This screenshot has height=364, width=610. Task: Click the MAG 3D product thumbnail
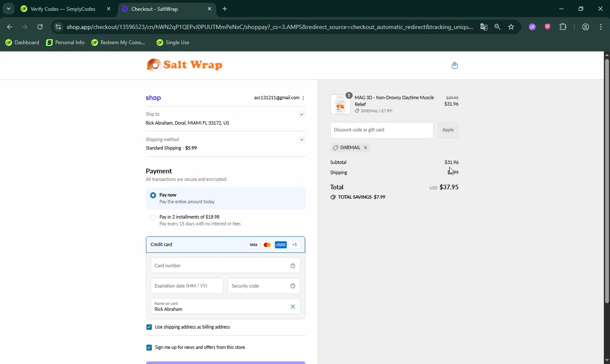pyautogui.click(x=340, y=104)
